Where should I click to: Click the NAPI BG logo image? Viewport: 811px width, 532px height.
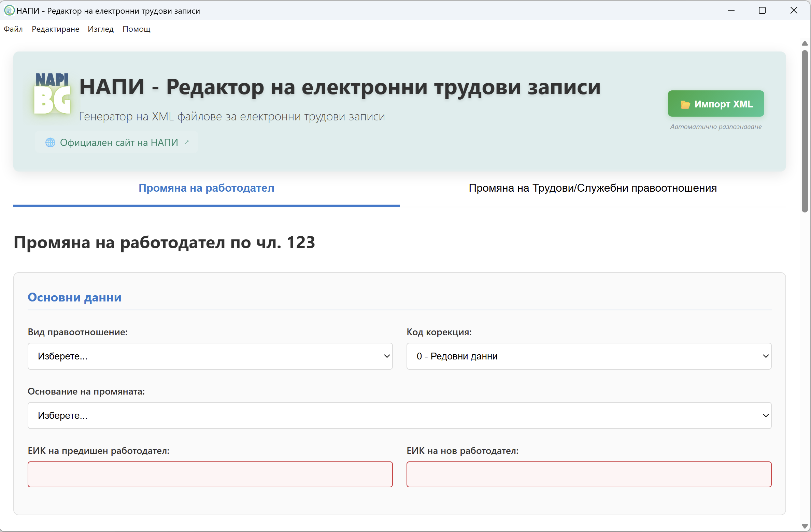pos(52,93)
